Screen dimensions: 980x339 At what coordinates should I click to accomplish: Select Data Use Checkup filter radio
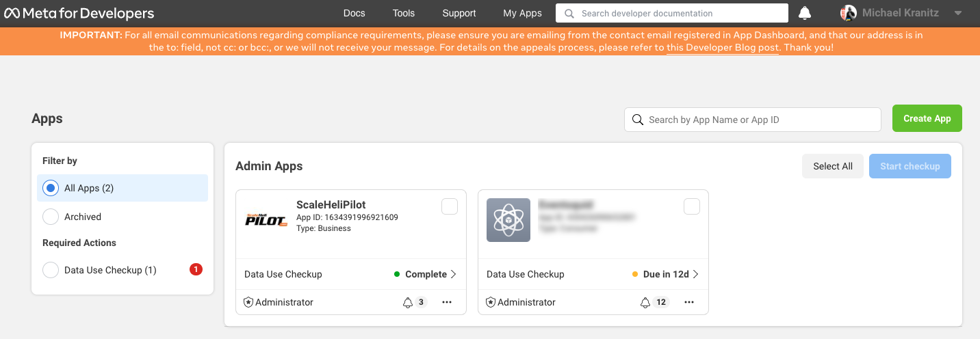(x=51, y=270)
